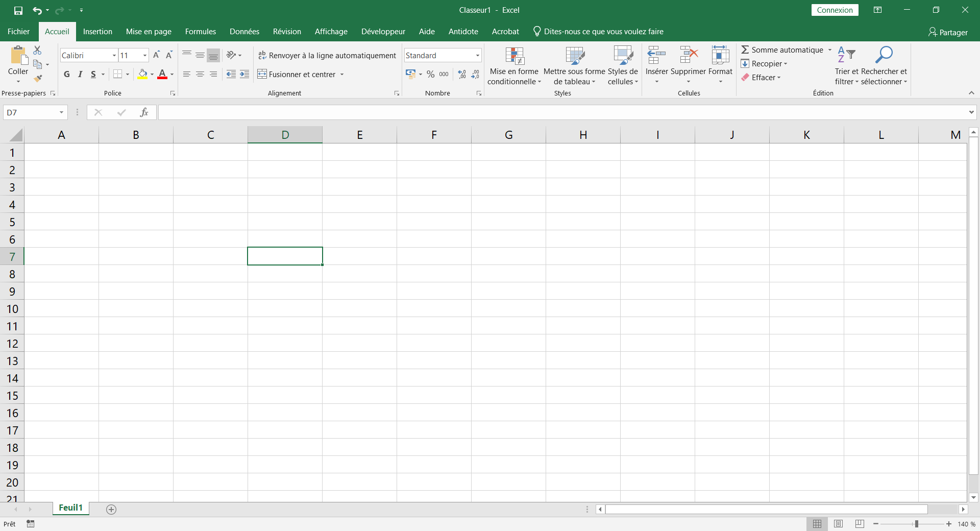
Task: Cut the selection with the scissors icon
Action: pyautogui.click(x=36, y=50)
